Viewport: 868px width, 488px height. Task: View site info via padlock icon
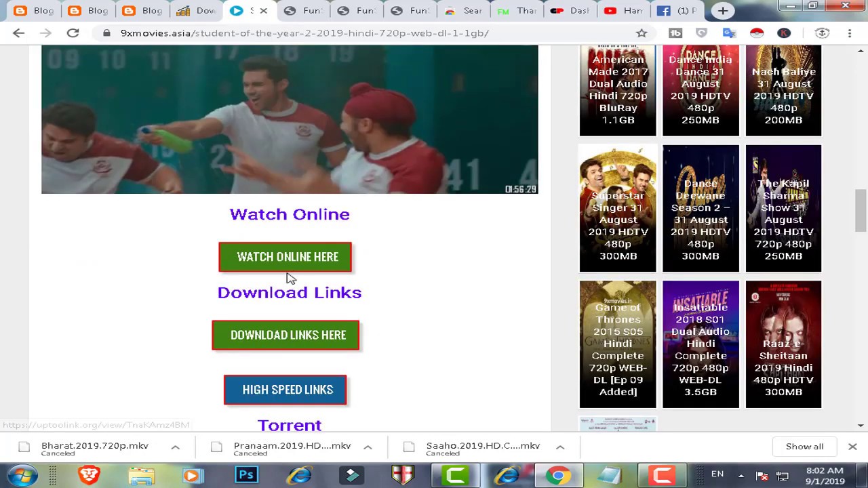pos(106,33)
